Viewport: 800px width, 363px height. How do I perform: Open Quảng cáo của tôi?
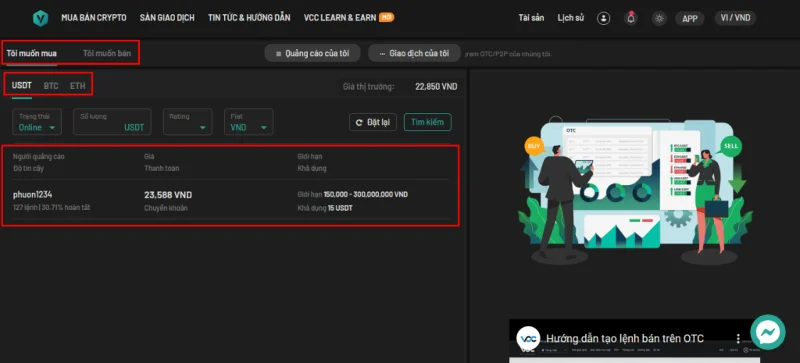pyautogui.click(x=312, y=53)
